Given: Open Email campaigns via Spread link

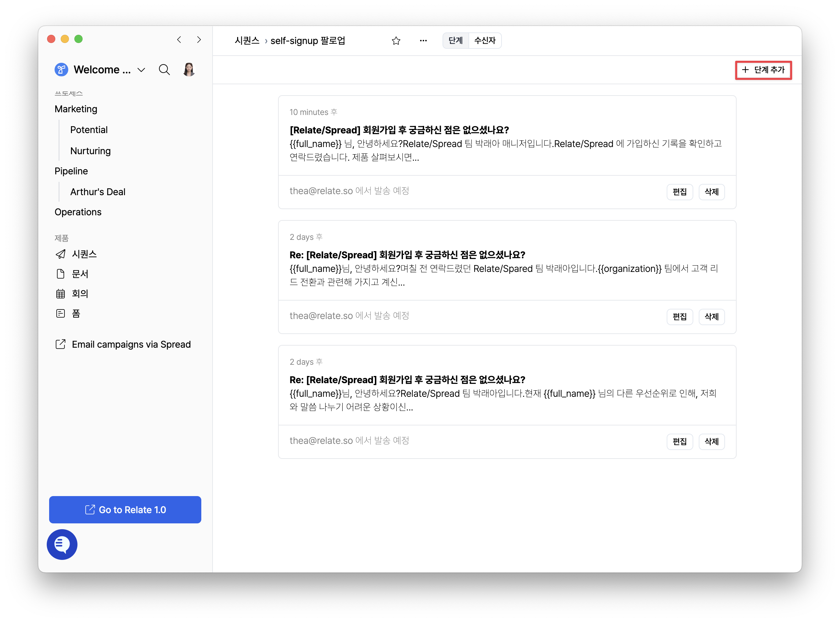Looking at the screenshot, I should (131, 345).
